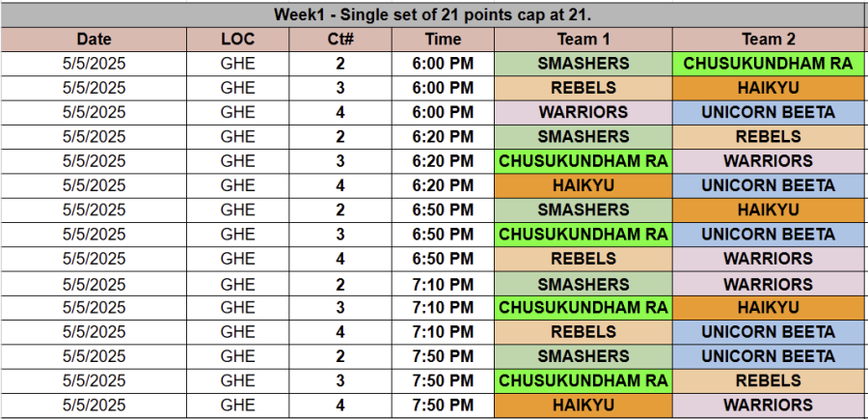Click HAIKYU Team 2 cell at 6:50 PM

[x=769, y=209]
